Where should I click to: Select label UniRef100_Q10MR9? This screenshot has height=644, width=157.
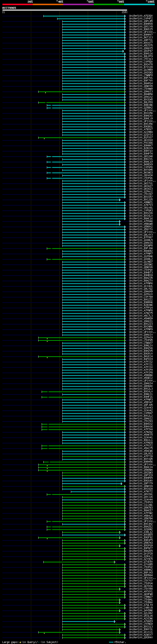pyautogui.click(x=141, y=70)
